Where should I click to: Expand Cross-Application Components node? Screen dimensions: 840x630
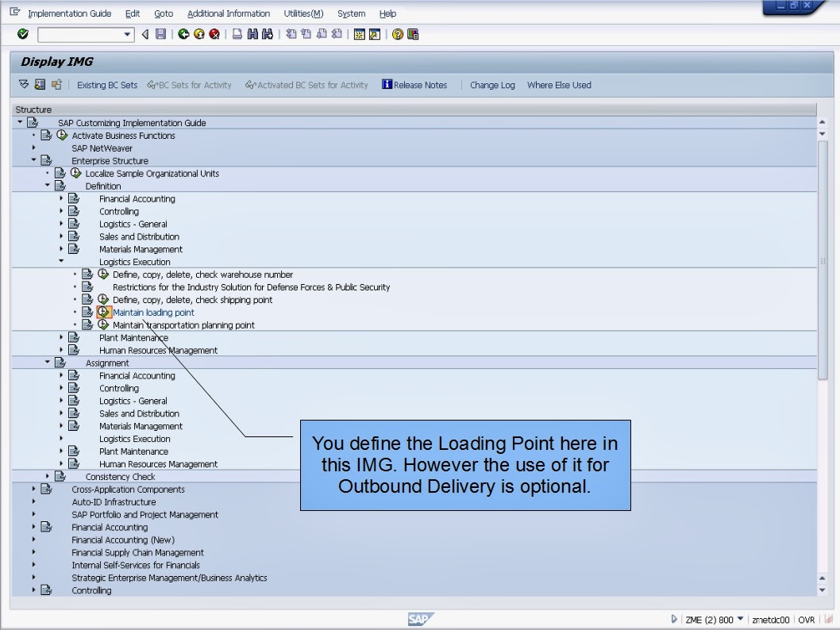[x=33, y=489]
